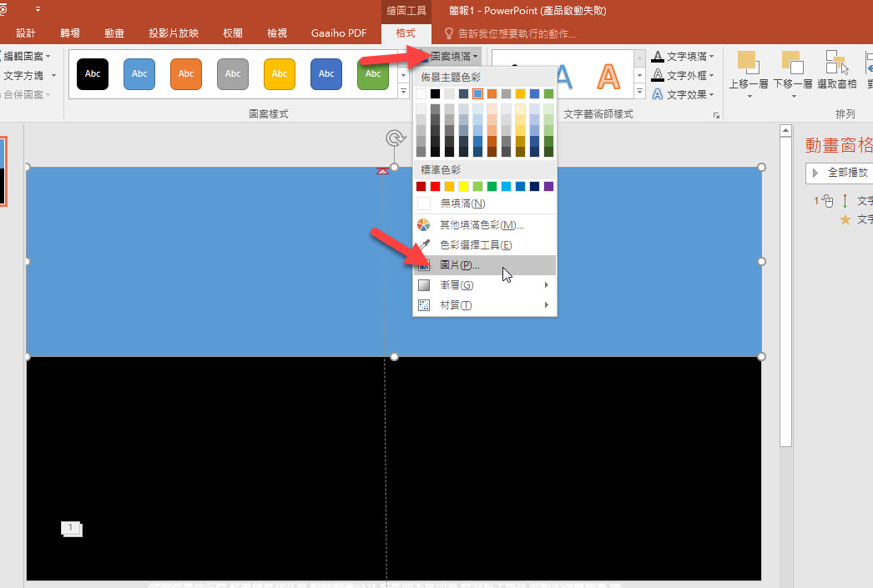Viewport: 873px width, 588px height.
Task: Expand the WordArt styles gallery
Action: click(639, 91)
